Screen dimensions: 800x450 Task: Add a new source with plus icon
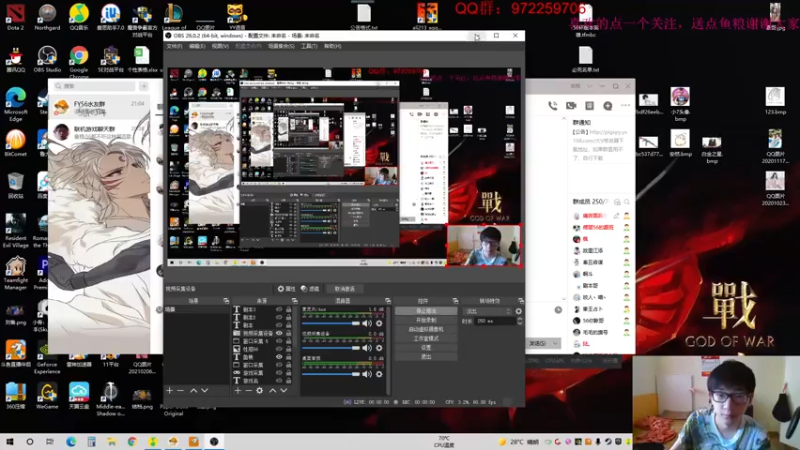tap(237, 390)
